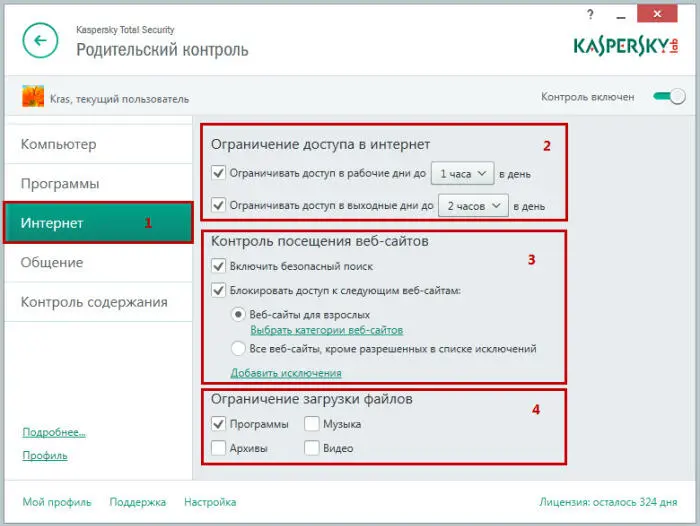700x526 pixels.
Task: Open 'Мой профиль' in the footer
Action: (x=57, y=502)
